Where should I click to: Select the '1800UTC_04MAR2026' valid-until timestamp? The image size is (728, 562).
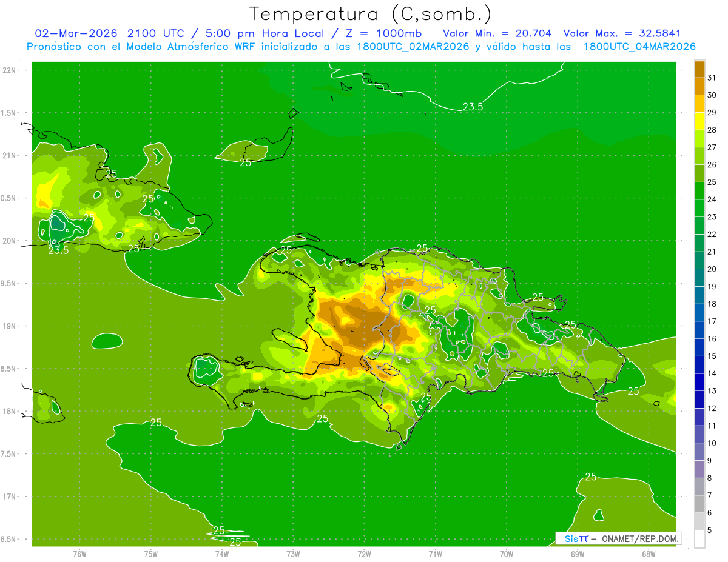tap(639, 47)
